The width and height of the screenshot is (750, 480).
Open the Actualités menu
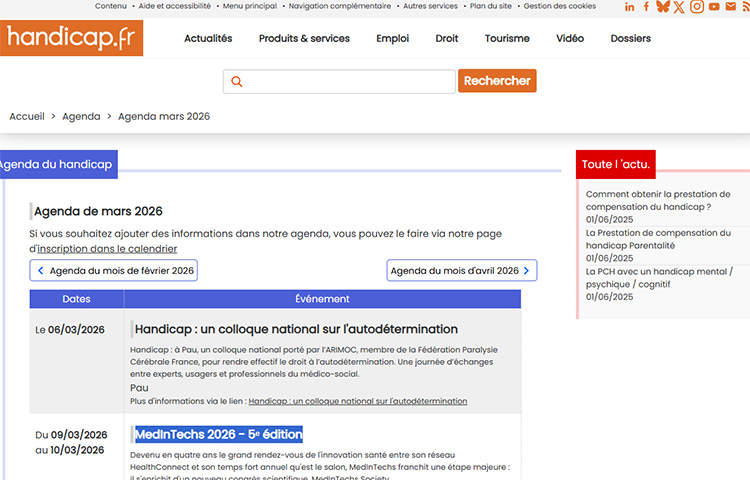[208, 39]
